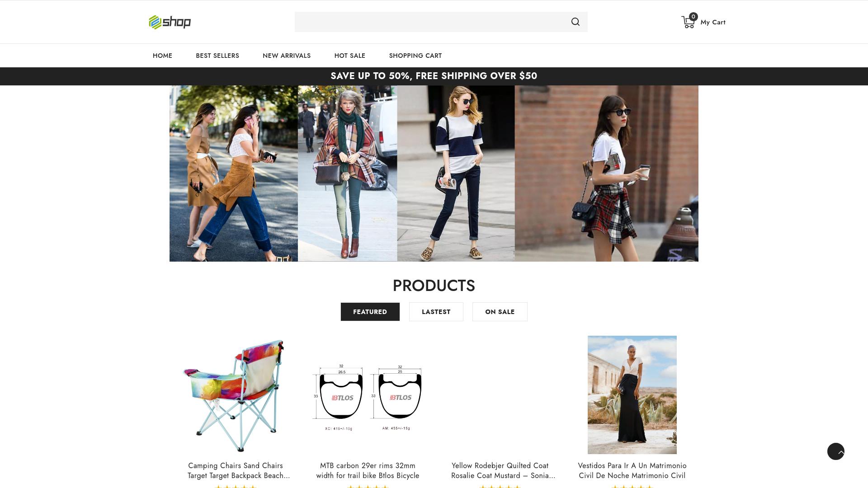Select the Featured products tab
Image resolution: width=868 pixels, height=488 pixels.
point(370,312)
